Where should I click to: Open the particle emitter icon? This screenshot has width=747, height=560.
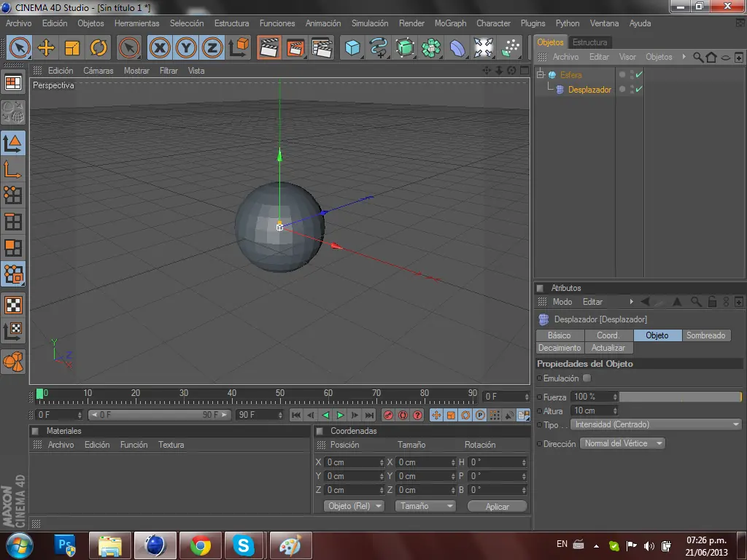(x=510, y=47)
